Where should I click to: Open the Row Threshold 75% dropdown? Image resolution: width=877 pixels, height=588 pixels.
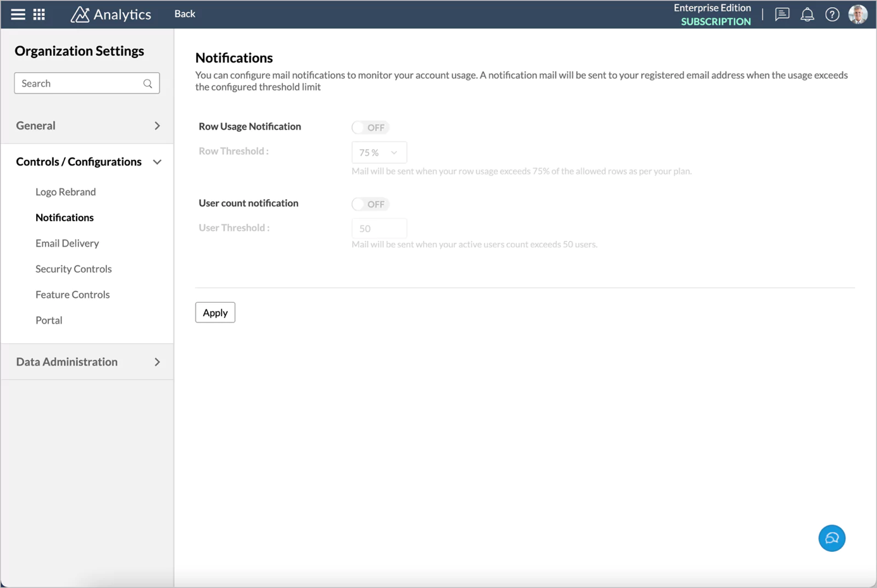point(379,152)
